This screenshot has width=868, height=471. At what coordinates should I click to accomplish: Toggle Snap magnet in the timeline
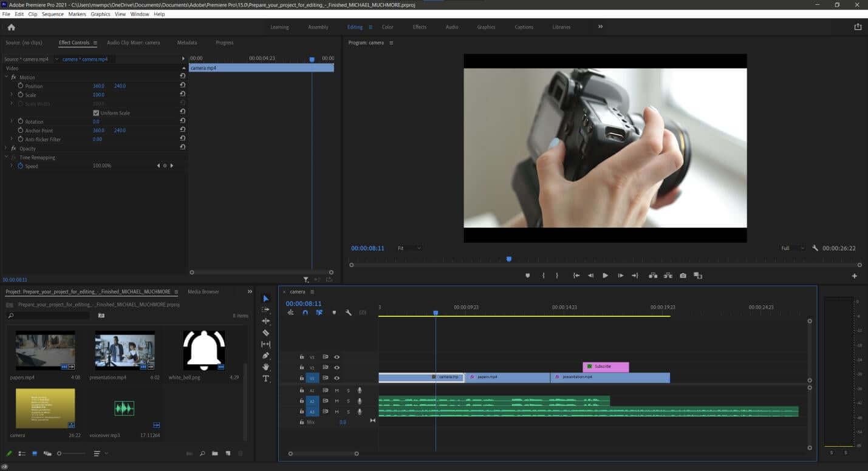point(305,312)
